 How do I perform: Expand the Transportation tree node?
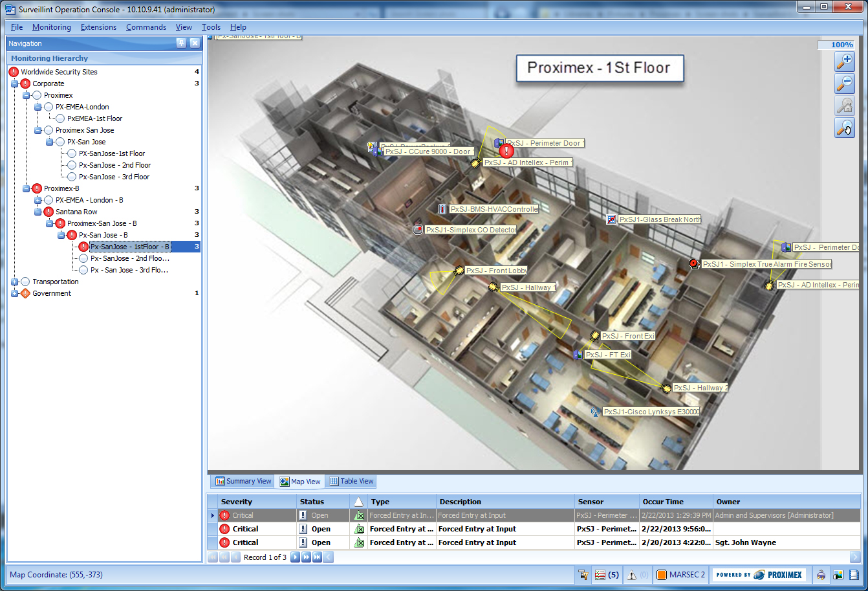[x=14, y=282]
